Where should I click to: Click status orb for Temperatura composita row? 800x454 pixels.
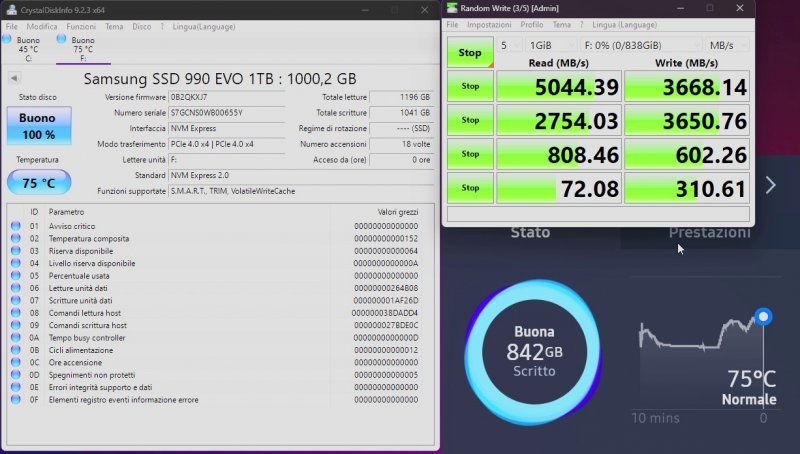pyautogui.click(x=16, y=238)
